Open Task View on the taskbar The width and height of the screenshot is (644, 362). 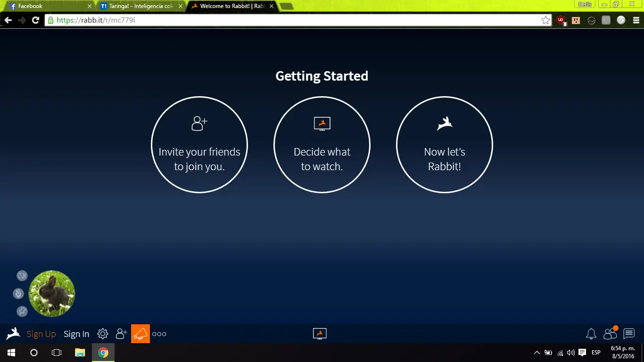click(x=57, y=353)
